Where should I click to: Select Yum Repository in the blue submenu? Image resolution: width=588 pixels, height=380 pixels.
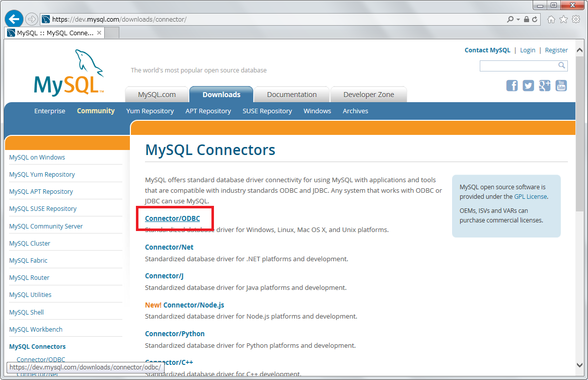pyautogui.click(x=150, y=111)
